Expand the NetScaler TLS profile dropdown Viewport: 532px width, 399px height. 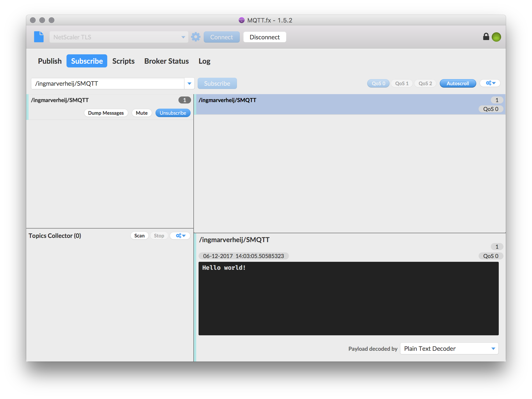(x=183, y=37)
